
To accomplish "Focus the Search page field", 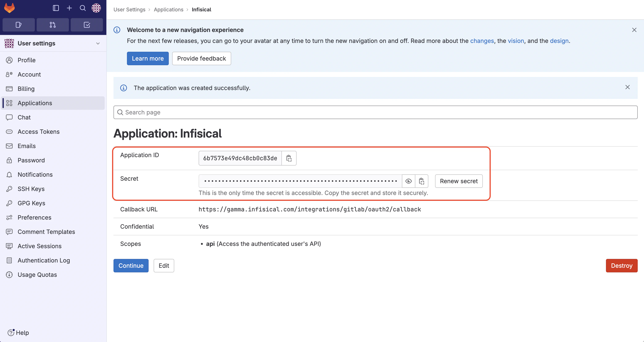I will pos(376,112).
